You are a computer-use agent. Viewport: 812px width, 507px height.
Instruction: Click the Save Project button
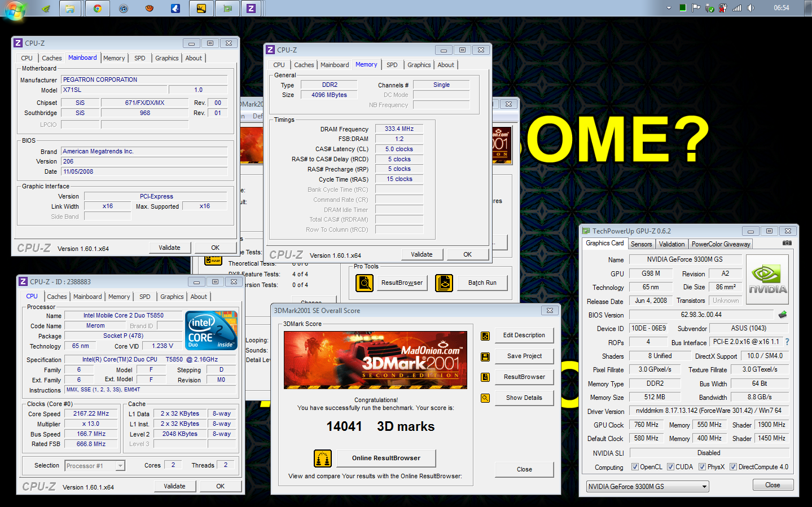click(x=524, y=356)
